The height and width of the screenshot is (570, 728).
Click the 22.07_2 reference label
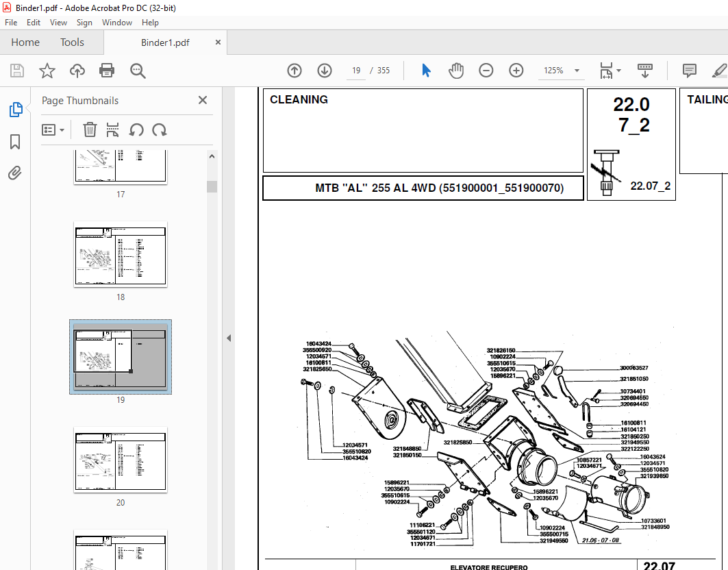(650, 186)
